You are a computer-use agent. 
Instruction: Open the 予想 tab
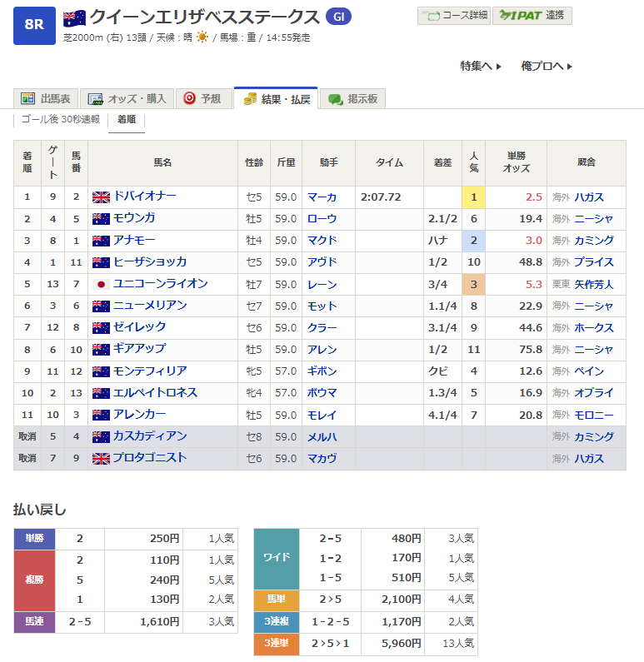[x=202, y=98]
